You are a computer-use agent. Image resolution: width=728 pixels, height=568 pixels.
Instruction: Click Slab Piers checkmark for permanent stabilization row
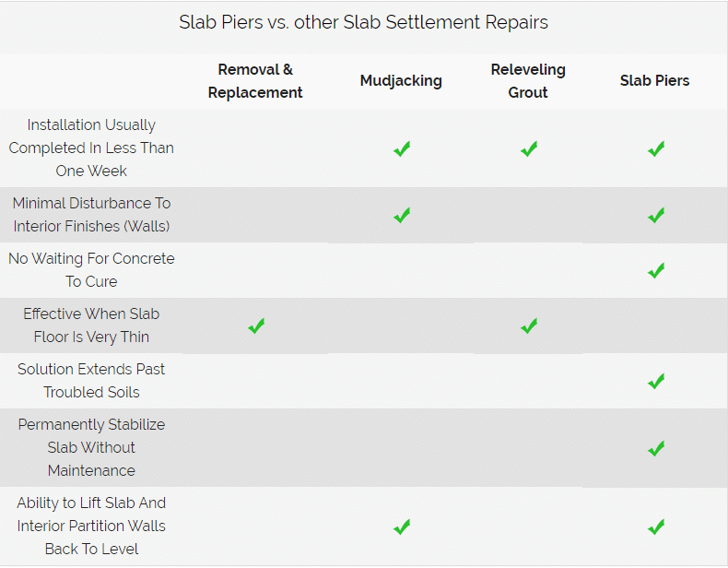point(656,448)
